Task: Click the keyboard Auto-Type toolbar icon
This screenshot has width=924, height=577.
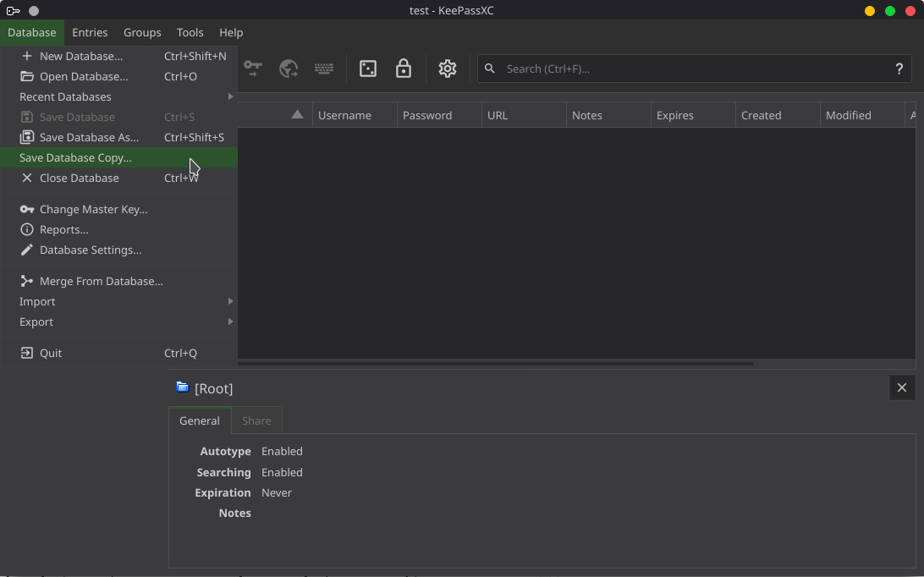Action: (x=323, y=69)
